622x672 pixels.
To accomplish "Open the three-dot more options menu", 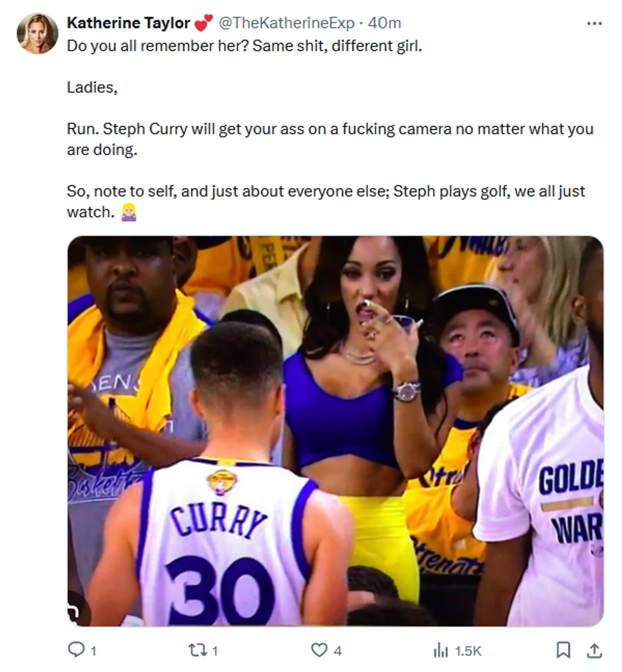I will (594, 23).
